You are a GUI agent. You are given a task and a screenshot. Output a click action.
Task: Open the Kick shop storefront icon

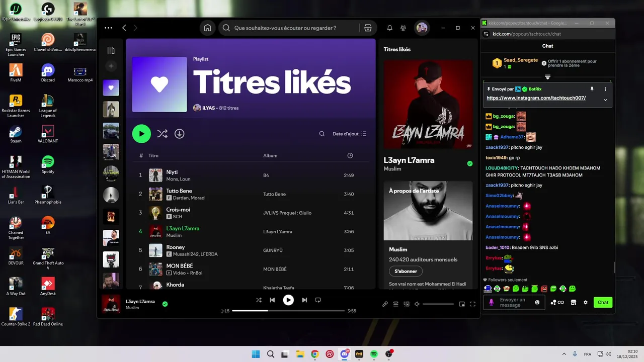point(573,302)
